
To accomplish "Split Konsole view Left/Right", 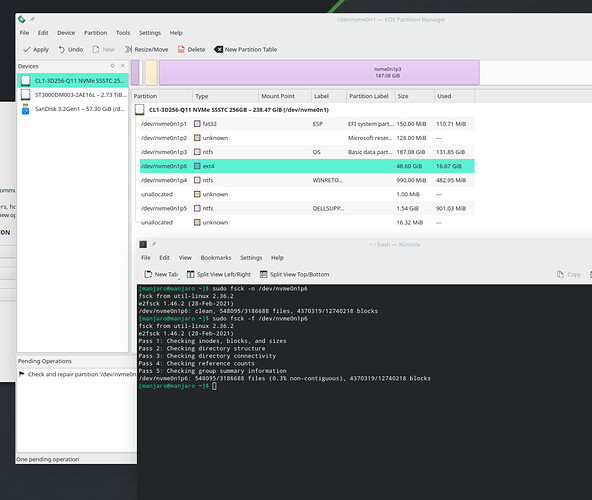I will (x=219, y=275).
